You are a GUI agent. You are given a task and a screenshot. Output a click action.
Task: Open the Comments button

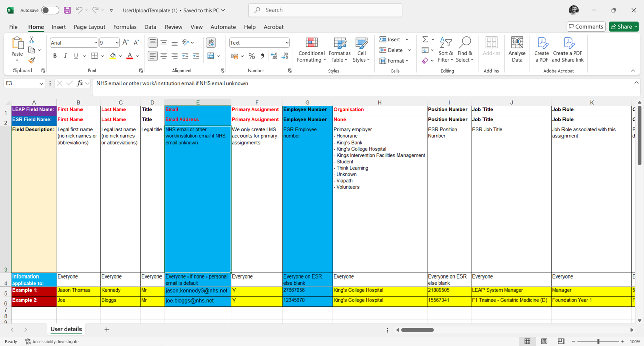[x=586, y=27]
